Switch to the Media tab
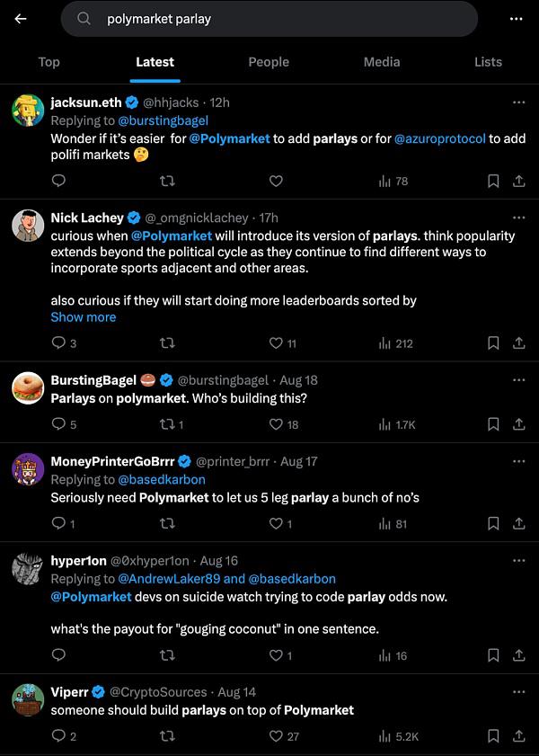This screenshot has height=756, width=539. pyautogui.click(x=382, y=62)
